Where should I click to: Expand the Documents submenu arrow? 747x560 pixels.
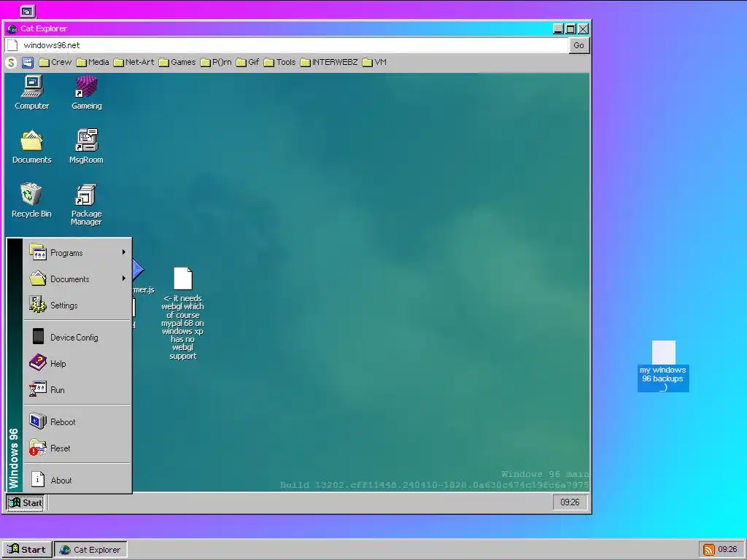(124, 278)
